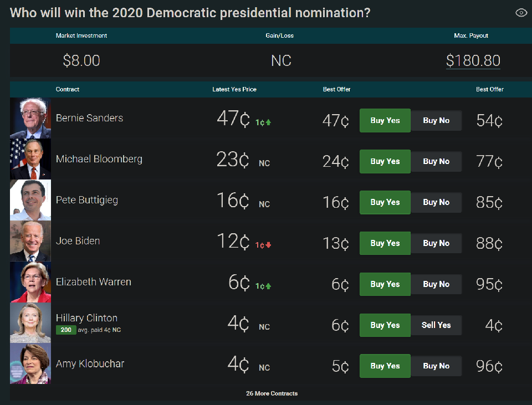The width and height of the screenshot is (532, 405).
Task: Click Elizabeth Warren candidate photo
Action: click(x=30, y=283)
